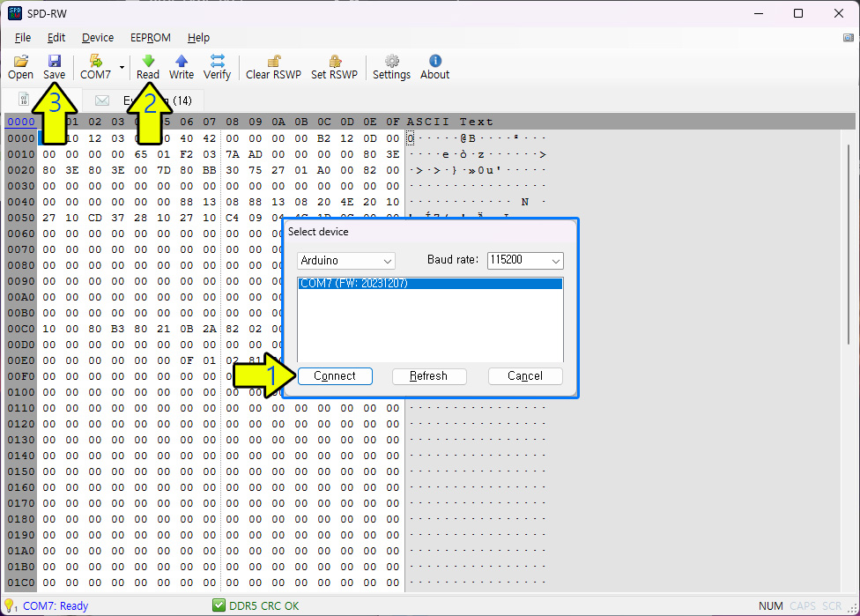Open the Baud rate 115200 dropdown
The height and width of the screenshot is (616, 860).
tap(525, 261)
